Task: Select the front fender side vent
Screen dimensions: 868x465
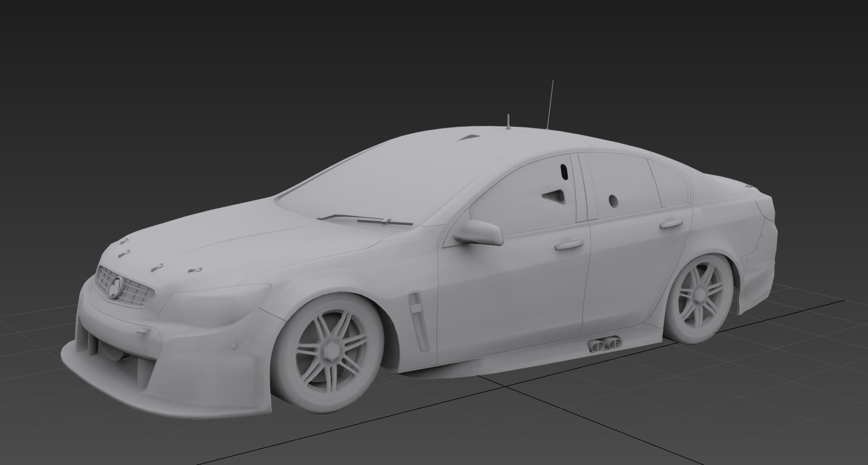Action: tap(418, 321)
